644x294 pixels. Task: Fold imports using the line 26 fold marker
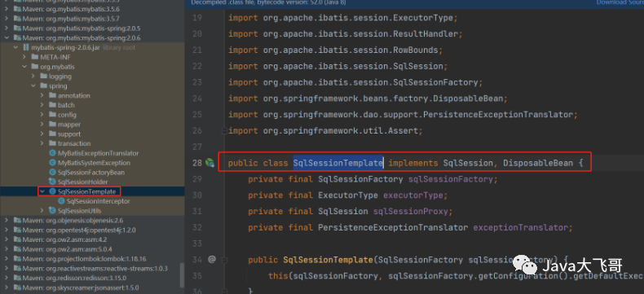tap(224, 131)
